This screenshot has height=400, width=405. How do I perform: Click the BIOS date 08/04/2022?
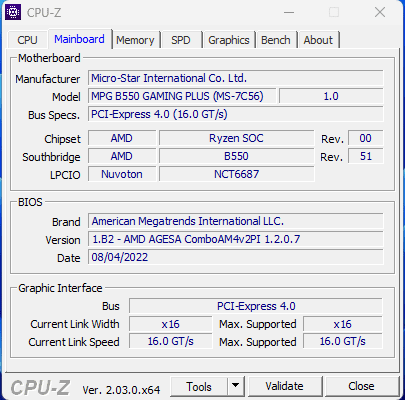235,257
